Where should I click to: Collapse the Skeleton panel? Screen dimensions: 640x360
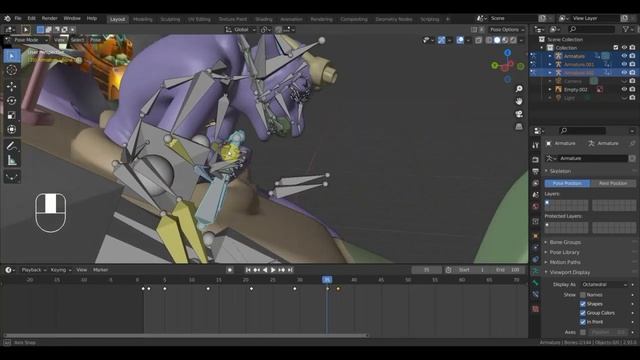pyautogui.click(x=560, y=171)
